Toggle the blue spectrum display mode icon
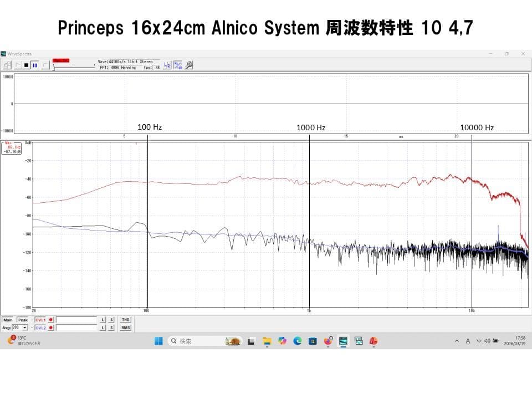This screenshot has height=399, width=532. [x=178, y=65]
